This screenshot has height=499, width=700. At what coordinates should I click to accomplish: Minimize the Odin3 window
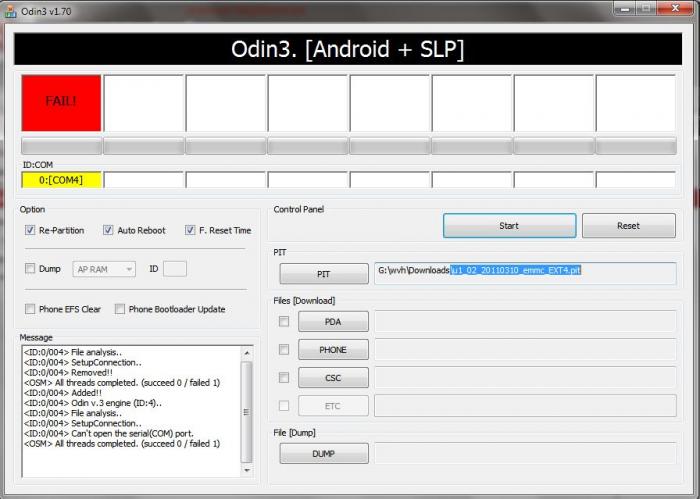(625, 9)
